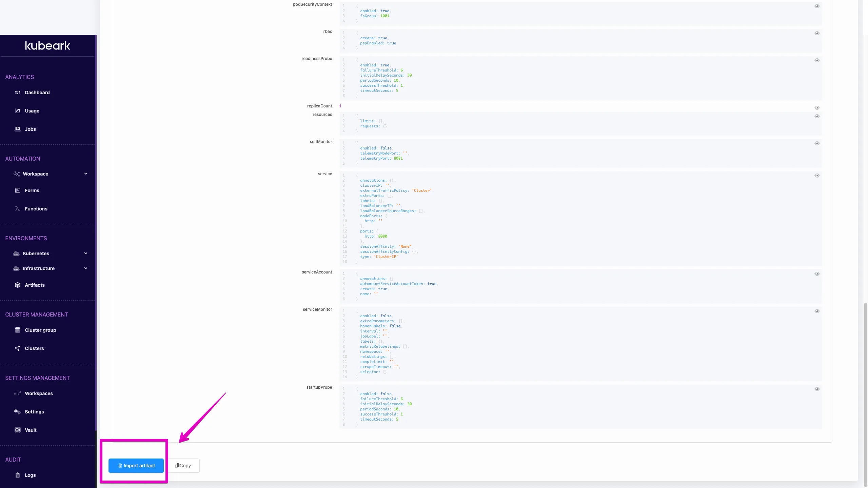
Task: Click the Forms icon
Action: [18, 190]
